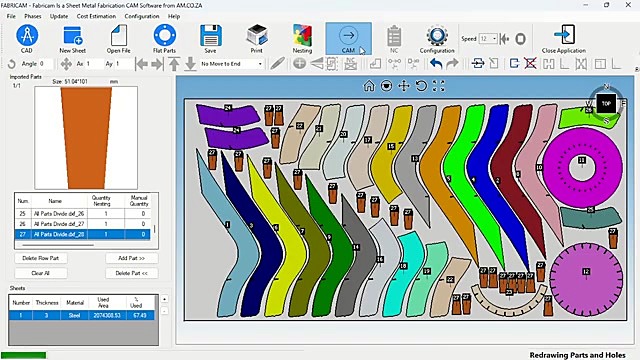Switch to the CAM phase
Viewport: 640px width, 360px height.
coord(349,38)
